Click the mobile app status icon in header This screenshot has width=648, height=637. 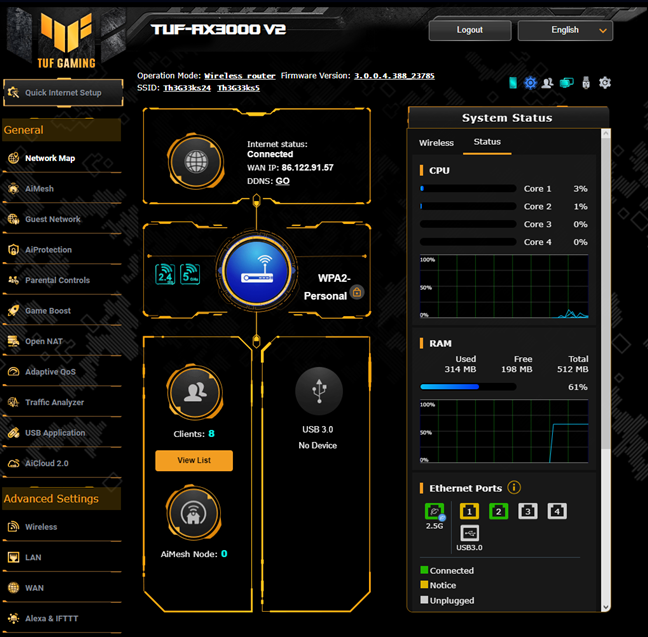513,83
